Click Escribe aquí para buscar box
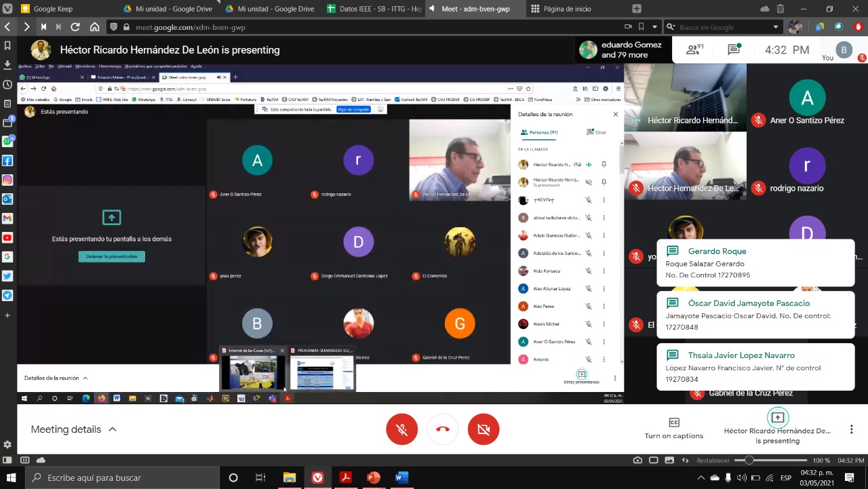868x489 pixels. click(122, 477)
